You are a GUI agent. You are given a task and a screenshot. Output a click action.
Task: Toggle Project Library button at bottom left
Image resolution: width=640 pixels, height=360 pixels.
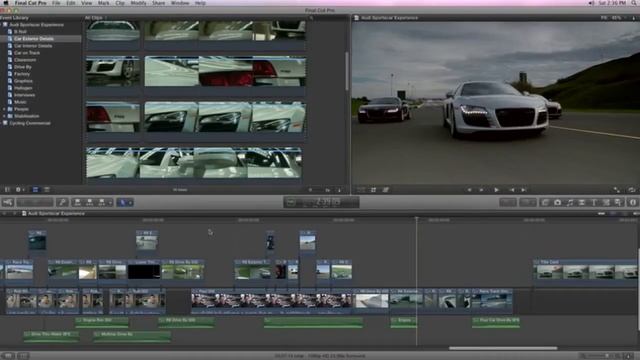click(8, 356)
